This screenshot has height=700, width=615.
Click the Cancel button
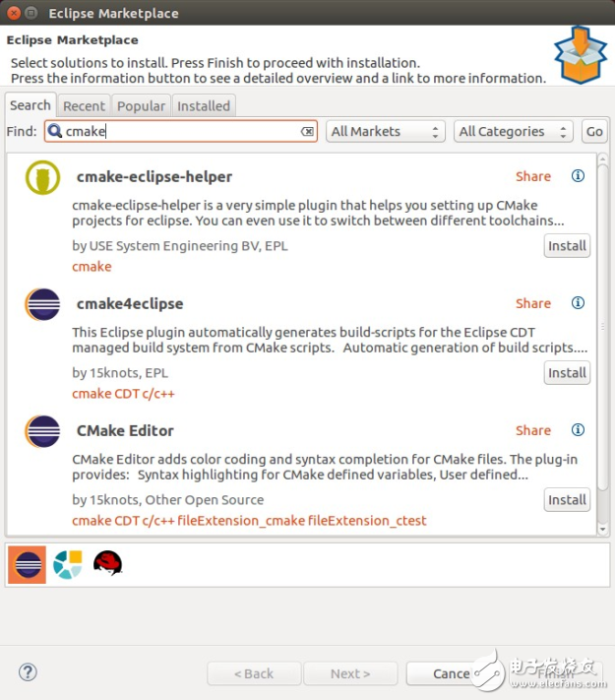click(452, 673)
